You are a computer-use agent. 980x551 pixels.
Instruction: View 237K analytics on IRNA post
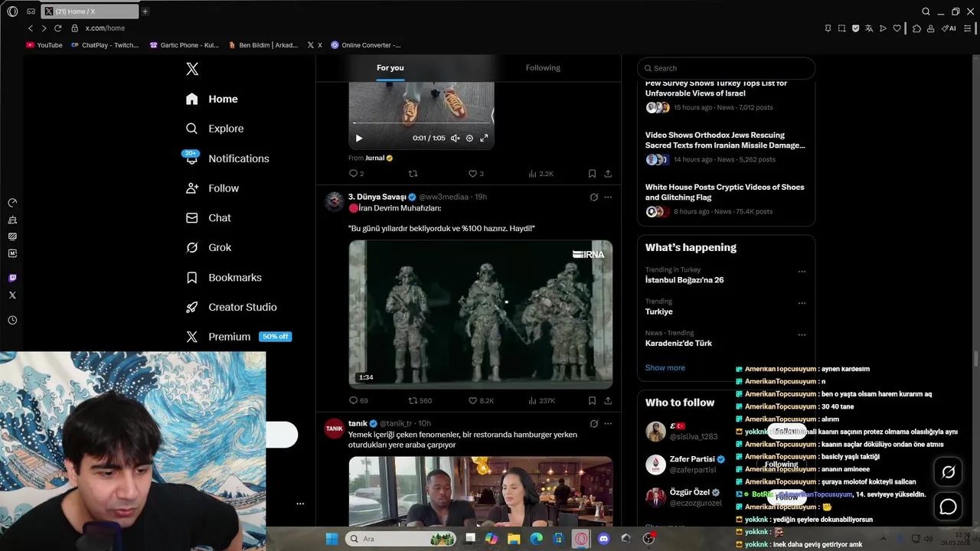(x=541, y=400)
